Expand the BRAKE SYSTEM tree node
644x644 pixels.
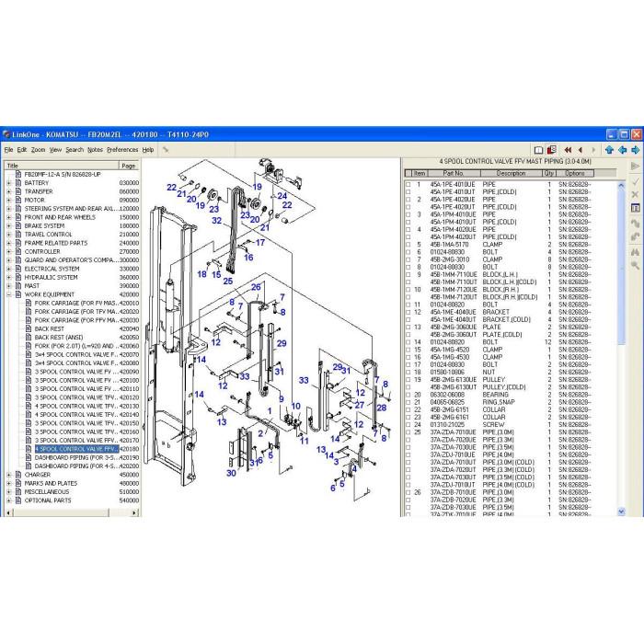point(9,226)
